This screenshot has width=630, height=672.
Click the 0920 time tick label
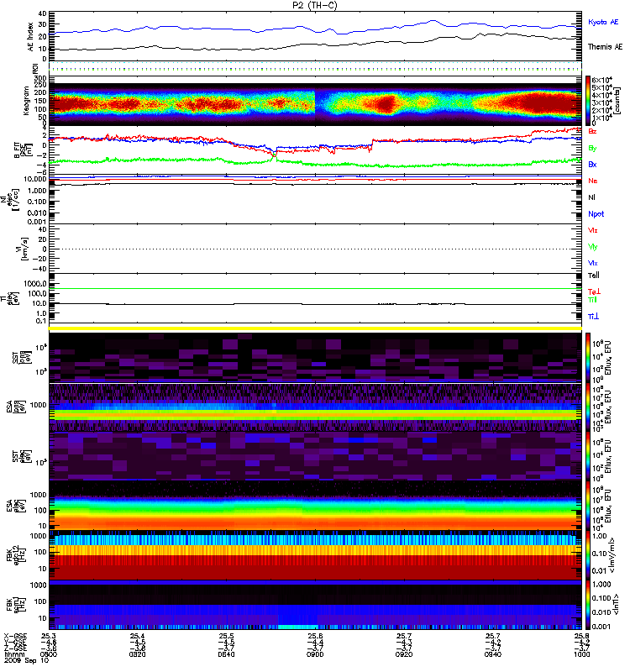tap(404, 654)
